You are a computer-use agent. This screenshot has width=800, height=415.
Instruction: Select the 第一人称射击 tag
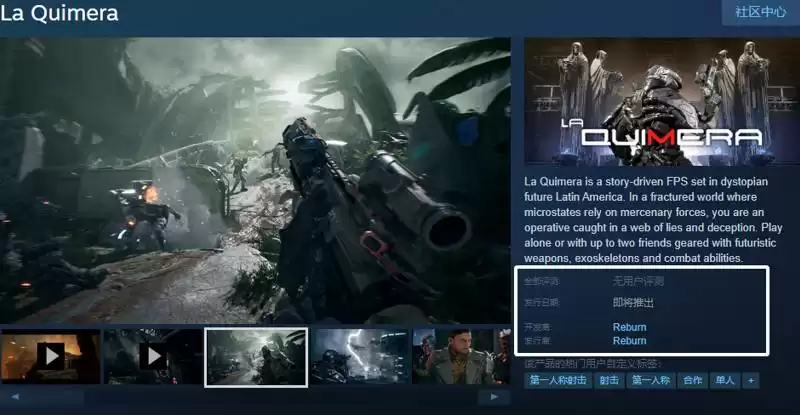(x=558, y=380)
